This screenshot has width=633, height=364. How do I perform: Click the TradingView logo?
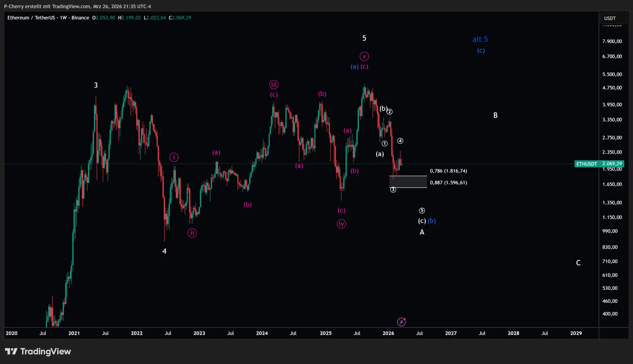38,351
